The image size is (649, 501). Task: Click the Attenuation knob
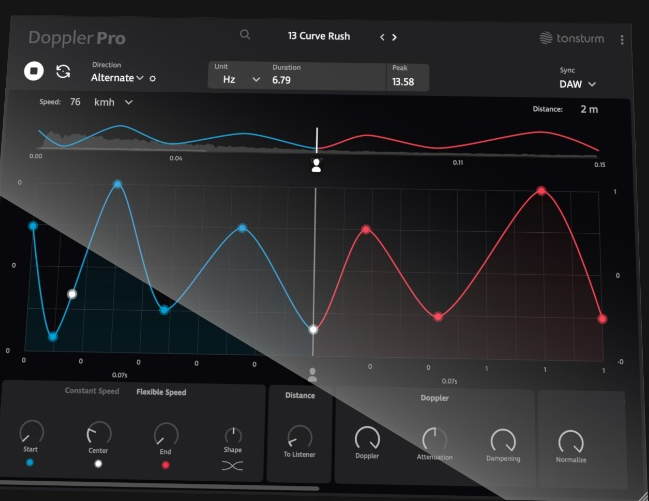[435, 439]
